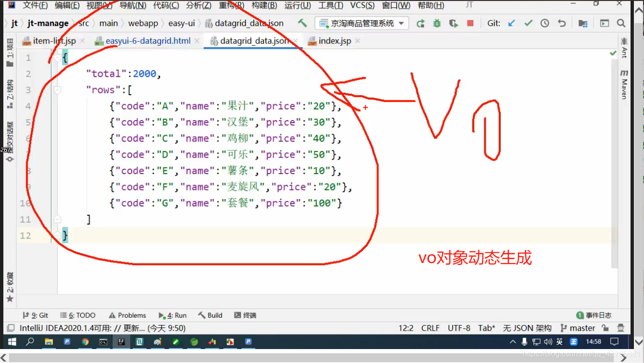
Task: Open the 文件(F) menu
Action: [35, 5]
